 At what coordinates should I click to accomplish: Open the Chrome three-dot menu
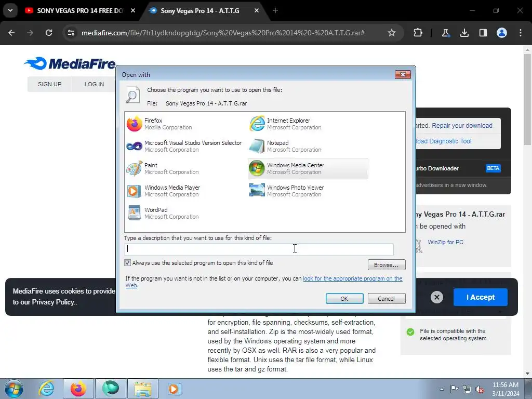click(521, 33)
